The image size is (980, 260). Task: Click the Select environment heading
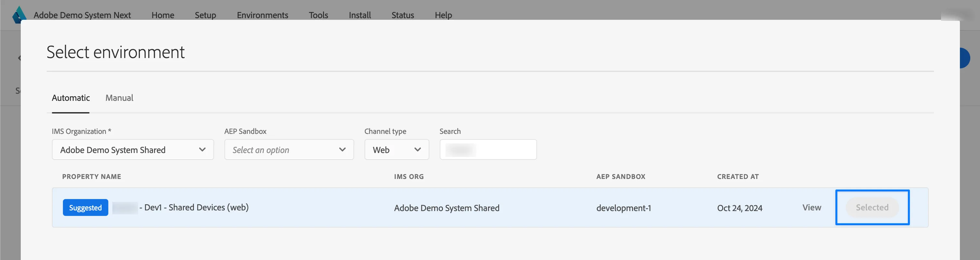[x=116, y=52]
